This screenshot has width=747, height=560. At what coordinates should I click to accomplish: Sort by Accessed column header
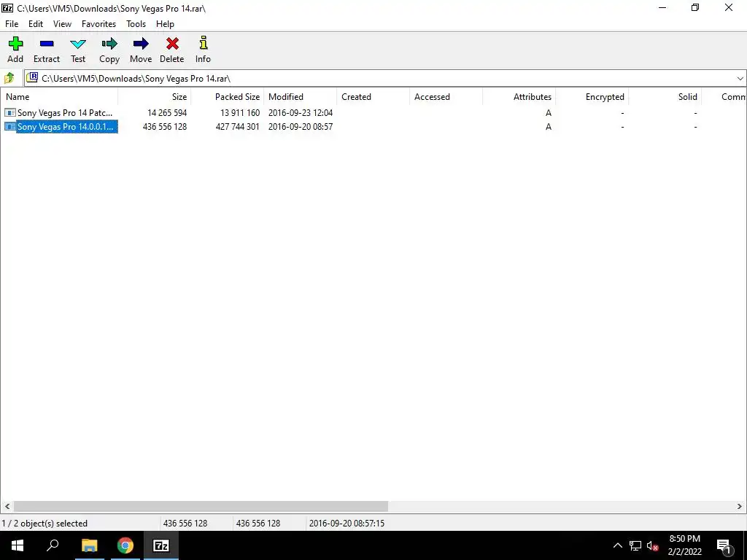tap(446, 97)
